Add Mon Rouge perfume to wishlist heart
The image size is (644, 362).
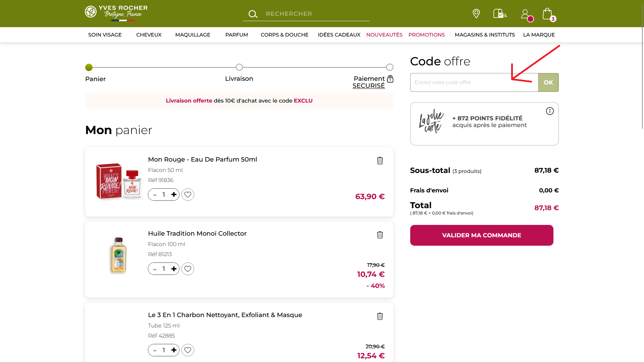click(x=188, y=195)
